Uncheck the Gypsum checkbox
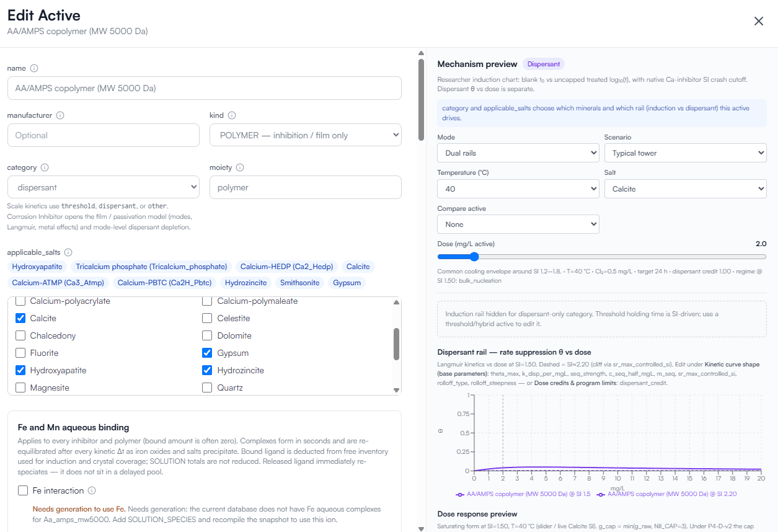The height and width of the screenshot is (532, 778). click(208, 353)
